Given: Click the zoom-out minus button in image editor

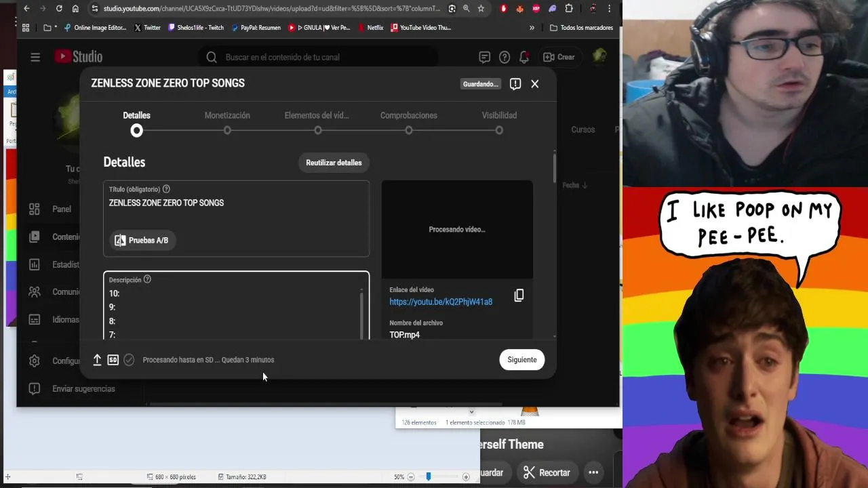Looking at the screenshot, I should (x=411, y=477).
